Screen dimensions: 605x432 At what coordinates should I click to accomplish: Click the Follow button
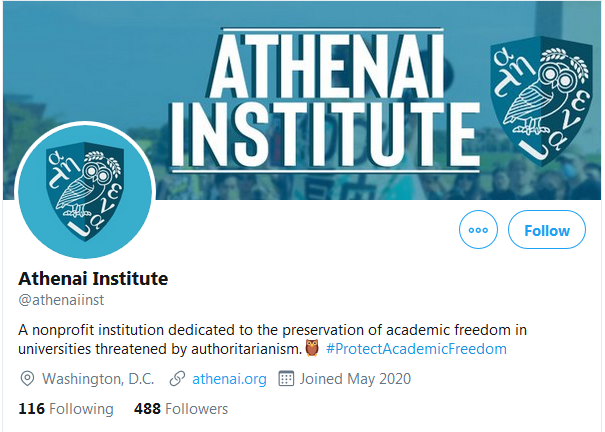click(546, 230)
